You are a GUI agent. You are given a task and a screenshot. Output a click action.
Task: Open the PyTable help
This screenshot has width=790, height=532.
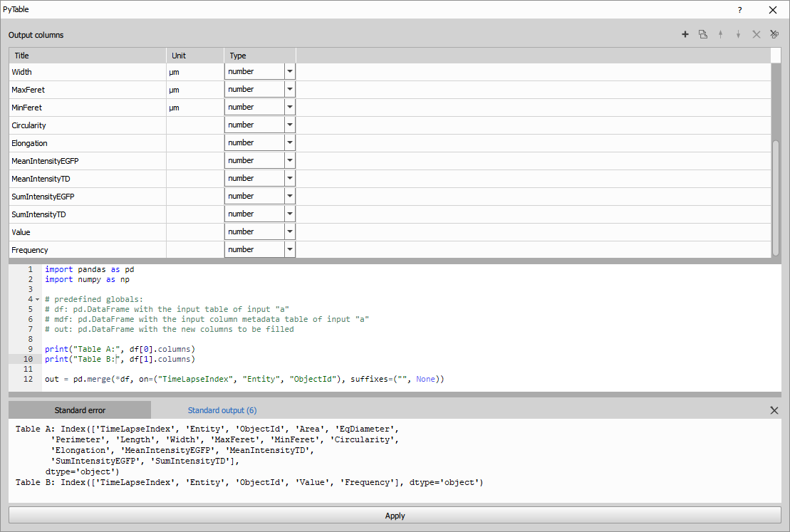[739, 9]
